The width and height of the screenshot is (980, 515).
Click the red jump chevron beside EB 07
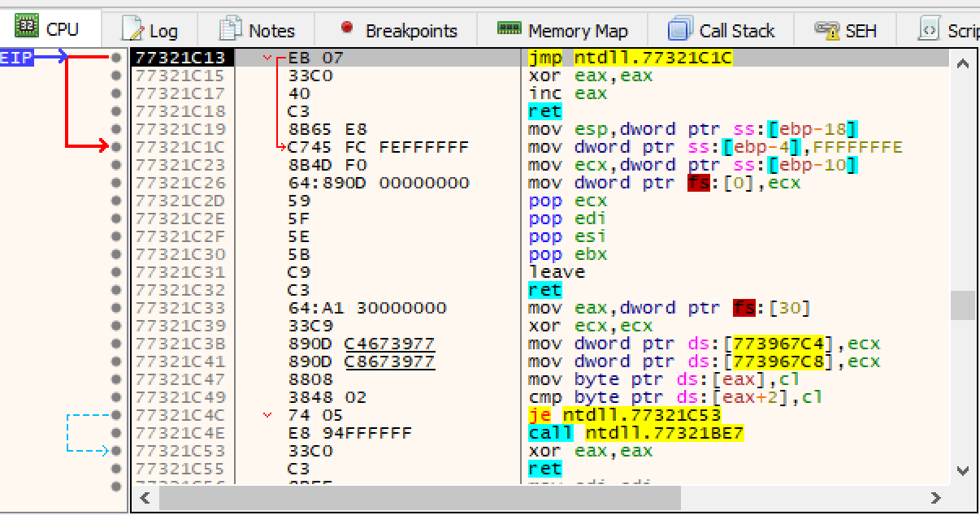(269, 58)
